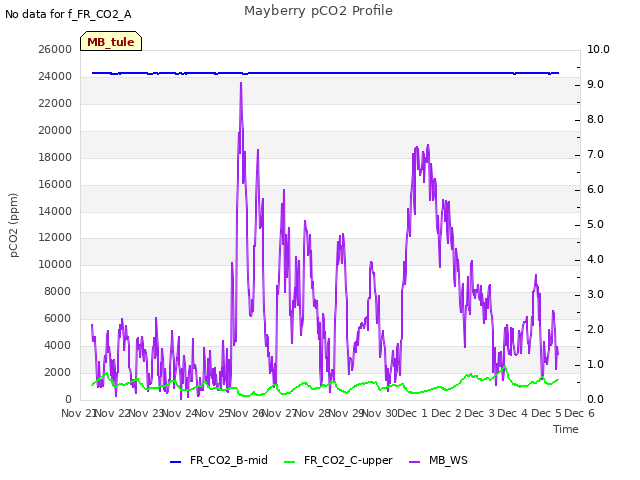Viewport: 640px width, 480px height.
Task: Click the 20000 left axis tick label
Action: click(x=55, y=130)
